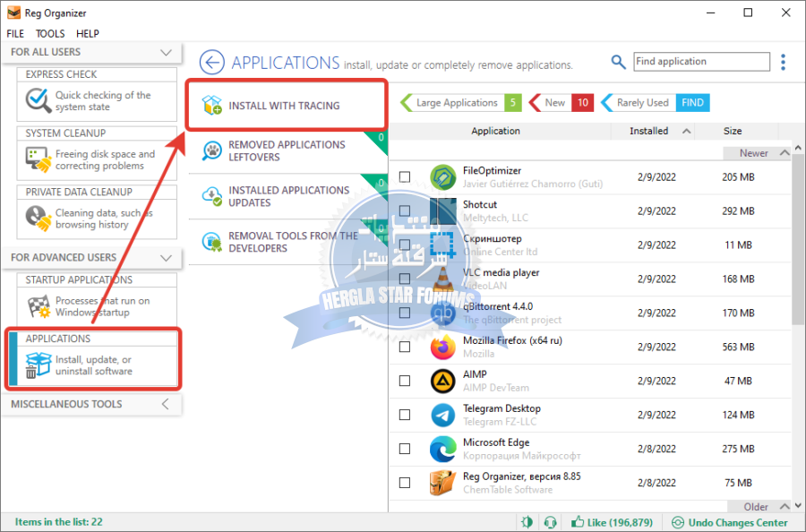Select the Microsoft Edge checkbox
This screenshot has height=532, width=806.
click(x=405, y=449)
